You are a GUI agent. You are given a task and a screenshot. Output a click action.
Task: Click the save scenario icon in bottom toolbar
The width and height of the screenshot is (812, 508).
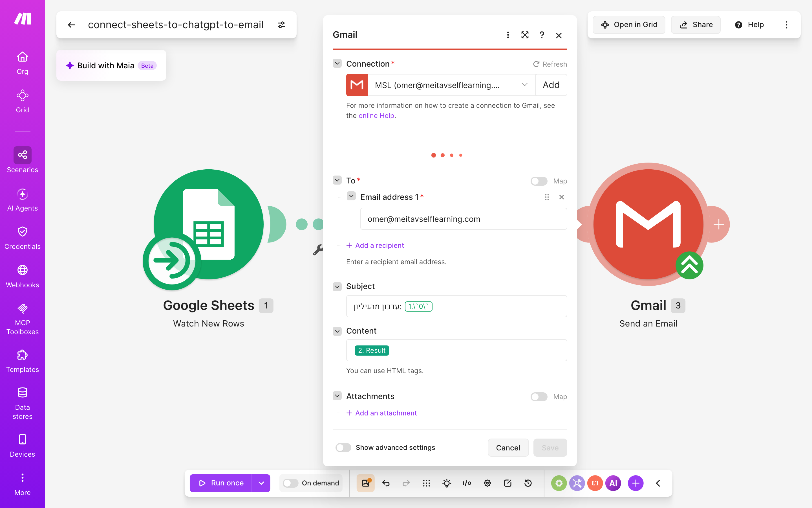(365, 483)
